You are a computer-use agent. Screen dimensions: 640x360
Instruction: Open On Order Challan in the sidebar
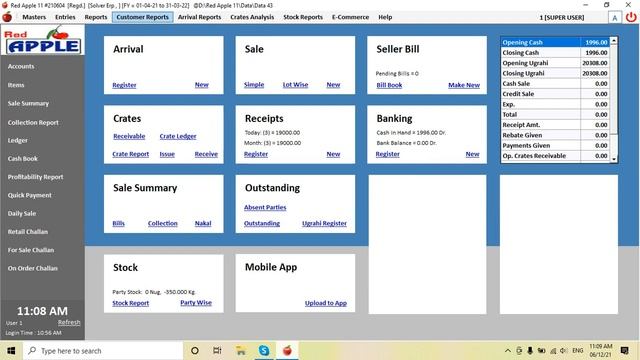tap(33, 268)
